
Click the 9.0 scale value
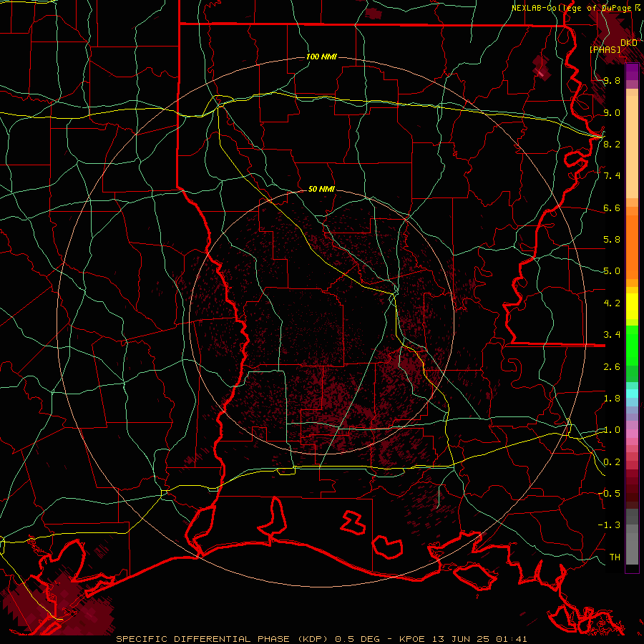click(612, 112)
